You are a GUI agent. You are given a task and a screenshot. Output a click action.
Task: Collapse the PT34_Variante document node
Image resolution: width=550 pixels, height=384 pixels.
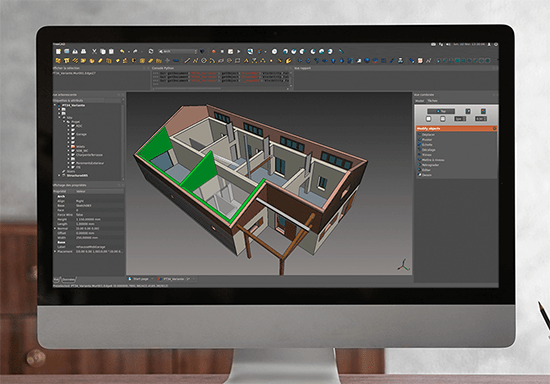(x=55, y=105)
